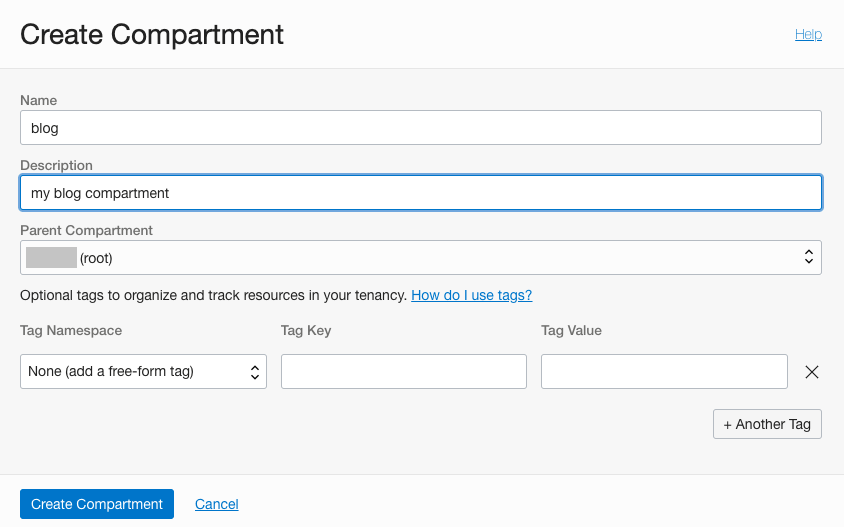
Task: Click the 'Tag Namespace' column label
Action: 71,330
